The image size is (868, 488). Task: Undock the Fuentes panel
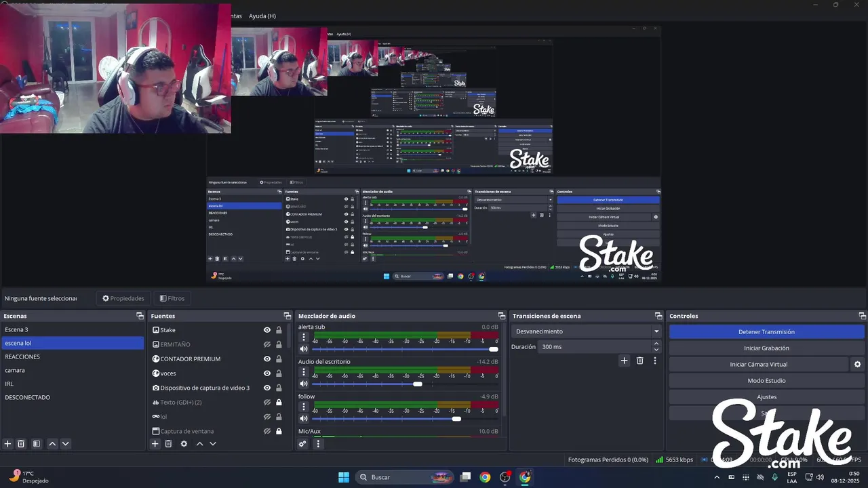[287, 316]
